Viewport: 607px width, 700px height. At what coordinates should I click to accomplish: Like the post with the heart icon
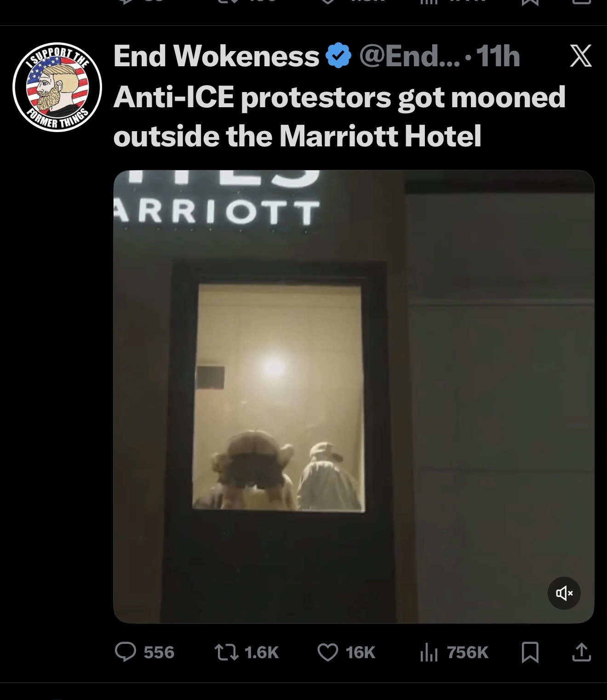click(x=328, y=652)
